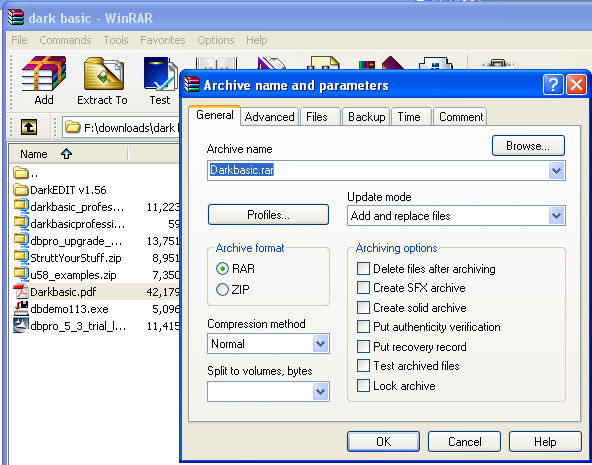This screenshot has height=465, width=592.
Task: Click the folder icon in the address bar
Action: 72,127
